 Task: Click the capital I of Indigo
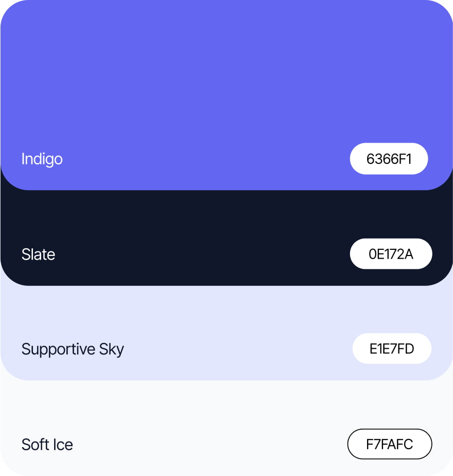[23, 159]
